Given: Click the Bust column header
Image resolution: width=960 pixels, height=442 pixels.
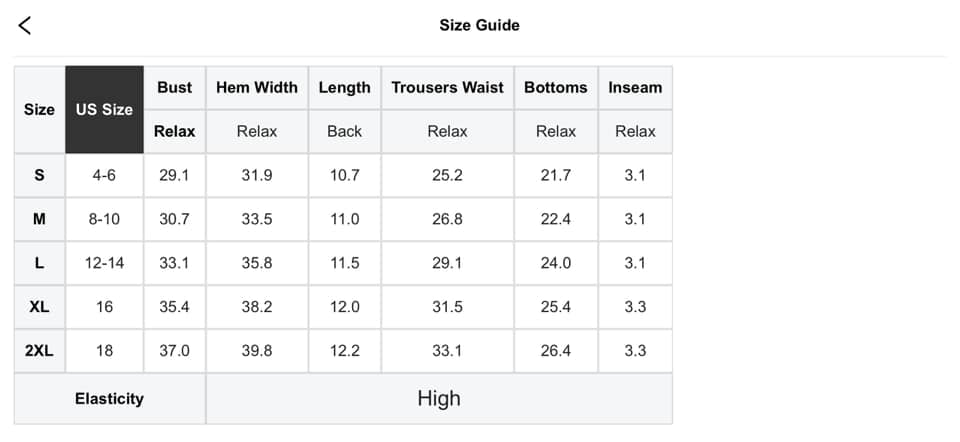Looking at the screenshot, I should coord(174,88).
